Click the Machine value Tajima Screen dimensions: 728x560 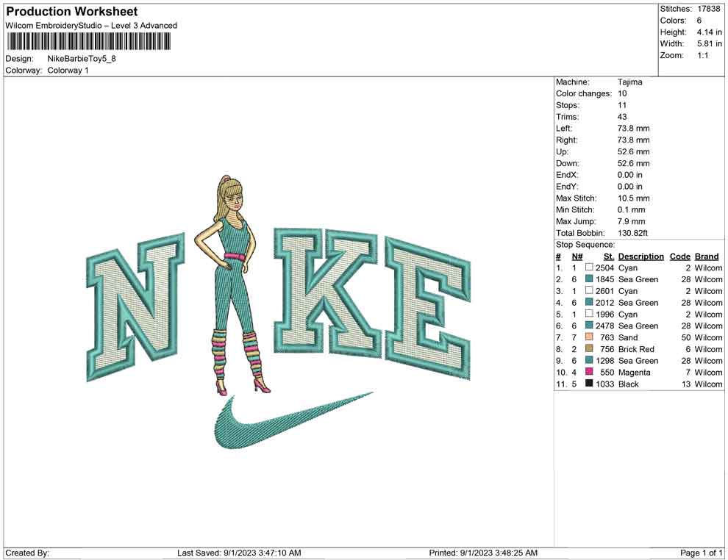point(629,82)
